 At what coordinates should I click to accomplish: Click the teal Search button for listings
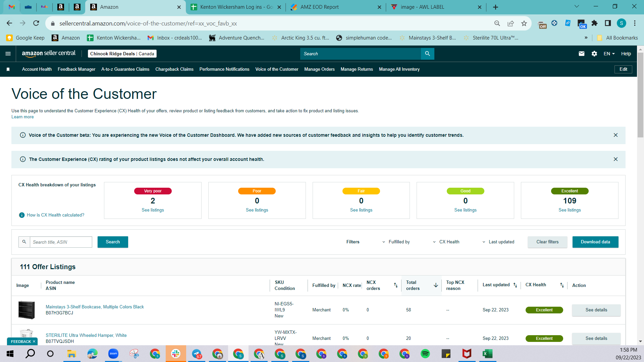point(113,242)
